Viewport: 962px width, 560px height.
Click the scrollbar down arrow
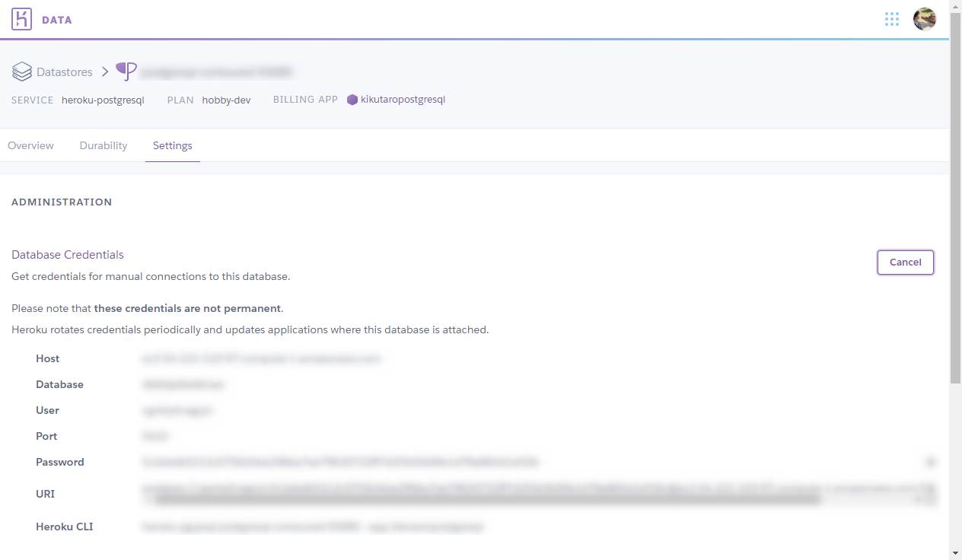(x=956, y=553)
